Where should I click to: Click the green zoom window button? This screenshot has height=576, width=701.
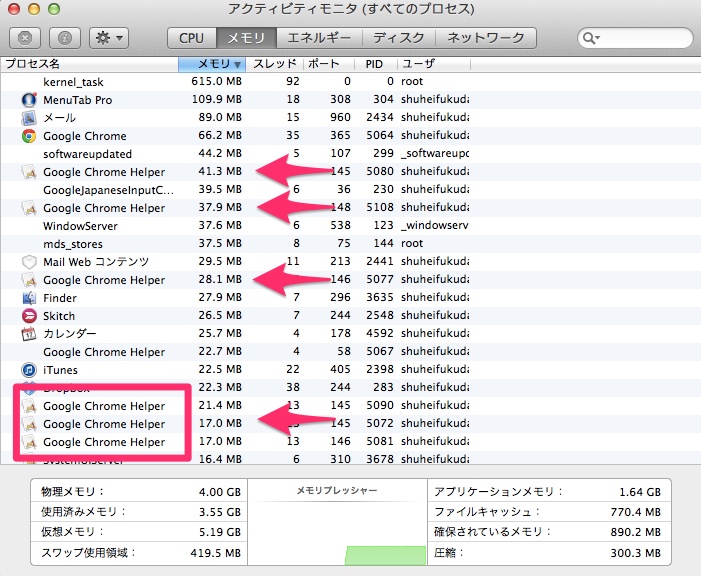(x=54, y=8)
